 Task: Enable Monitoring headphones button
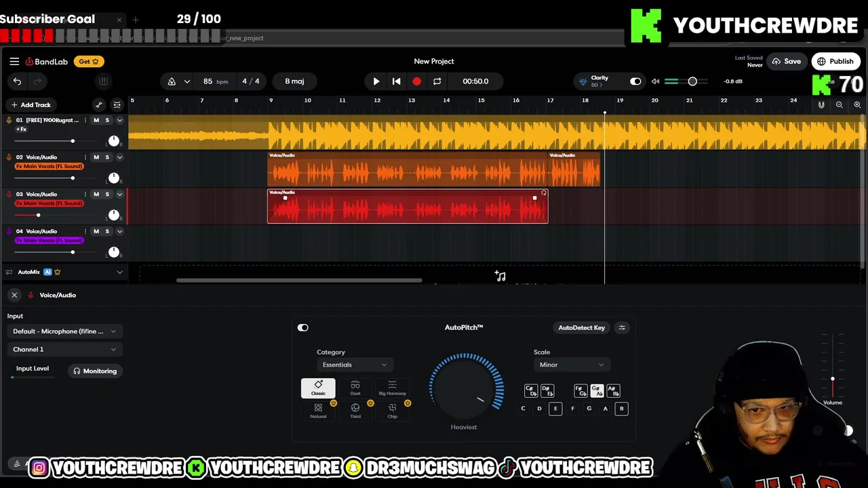pos(95,371)
